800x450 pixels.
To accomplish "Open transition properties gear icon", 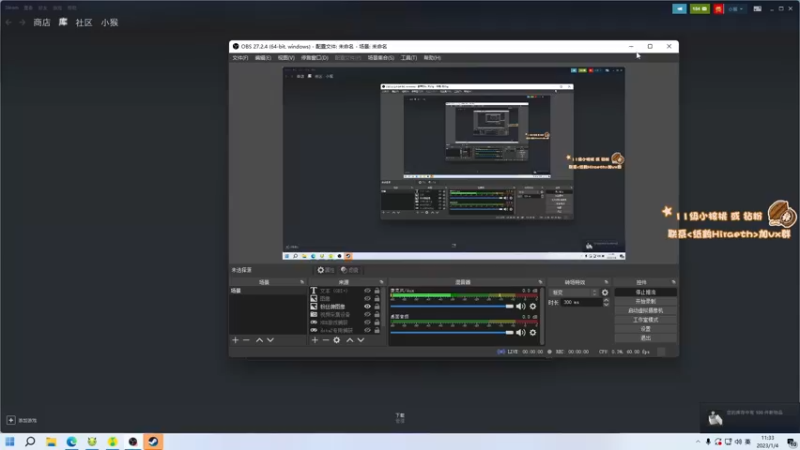I will (605, 292).
